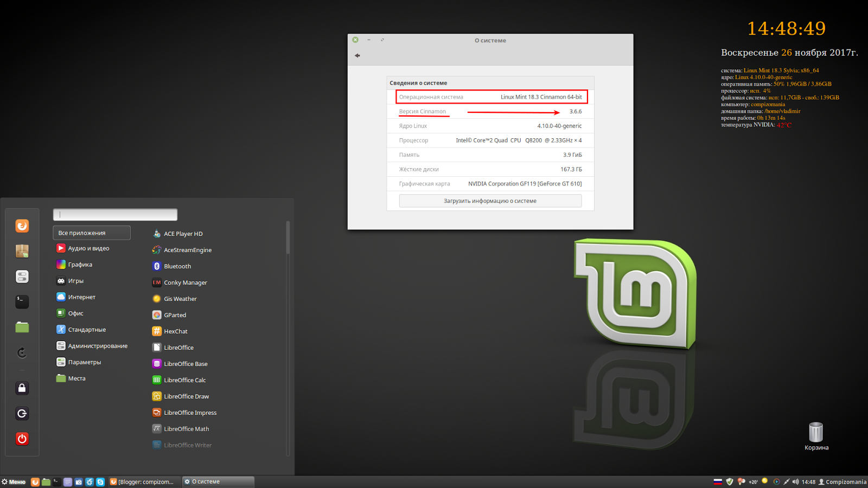Click inside the menu search field
The image size is (868, 488).
(115, 214)
